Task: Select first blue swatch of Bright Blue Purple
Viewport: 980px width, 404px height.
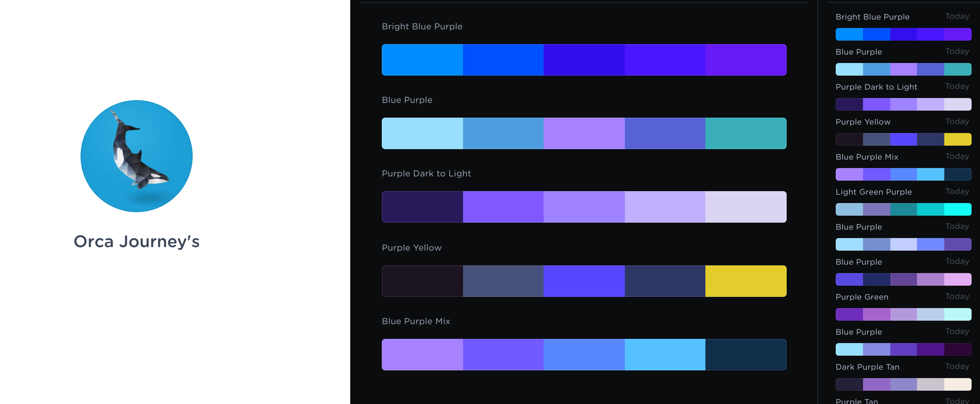Action: point(422,60)
